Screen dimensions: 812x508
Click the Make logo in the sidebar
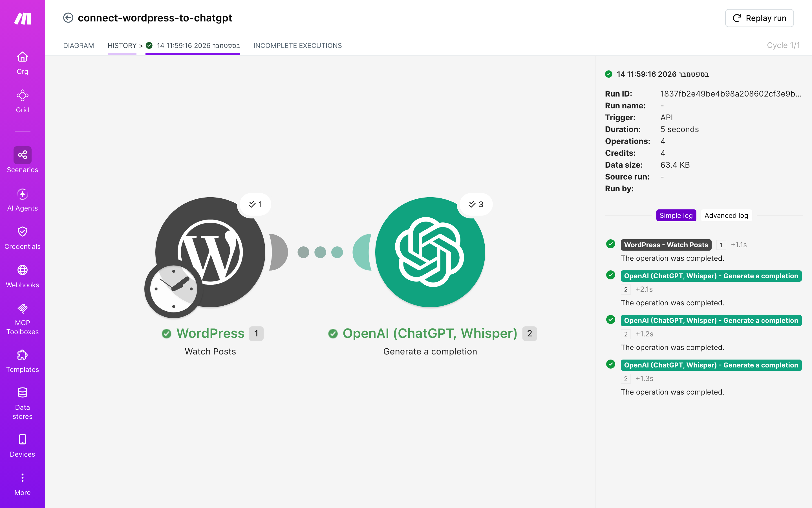(x=23, y=18)
